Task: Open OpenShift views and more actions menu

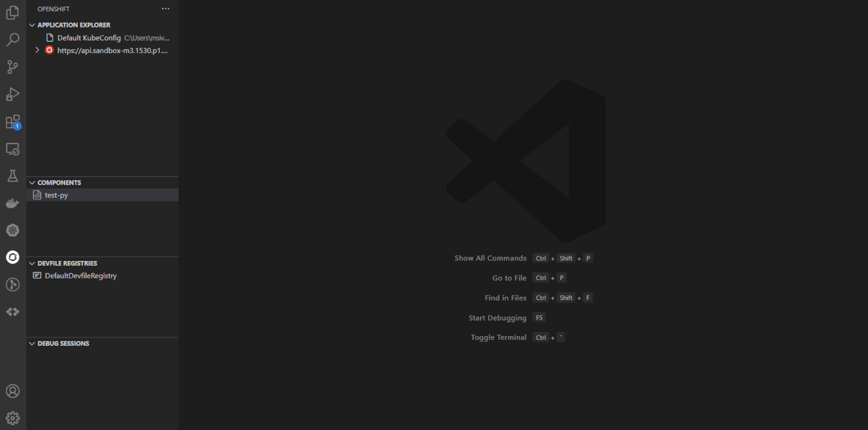Action: pos(165,9)
